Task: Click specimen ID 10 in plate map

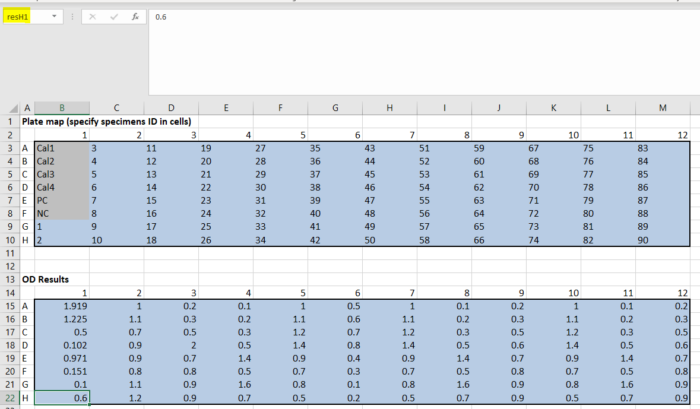Action: [x=117, y=240]
